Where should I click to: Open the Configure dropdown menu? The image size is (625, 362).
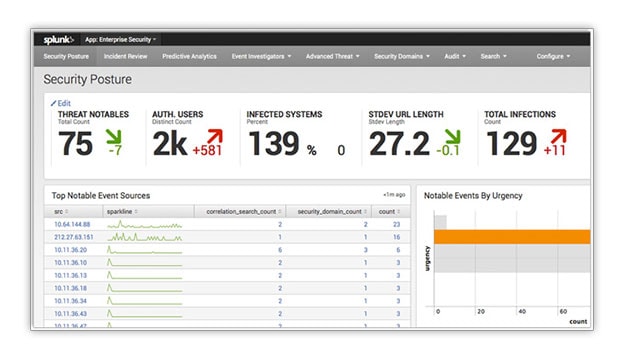coord(553,56)
